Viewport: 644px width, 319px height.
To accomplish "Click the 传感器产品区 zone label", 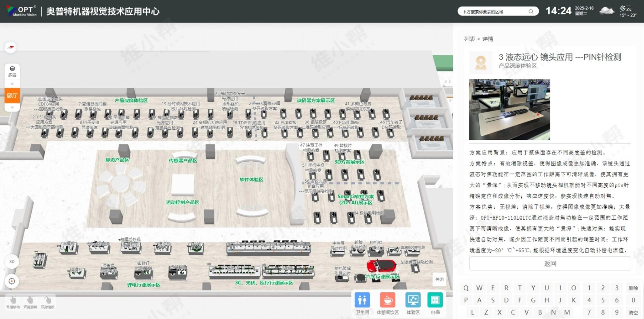I will coord(183,161).
